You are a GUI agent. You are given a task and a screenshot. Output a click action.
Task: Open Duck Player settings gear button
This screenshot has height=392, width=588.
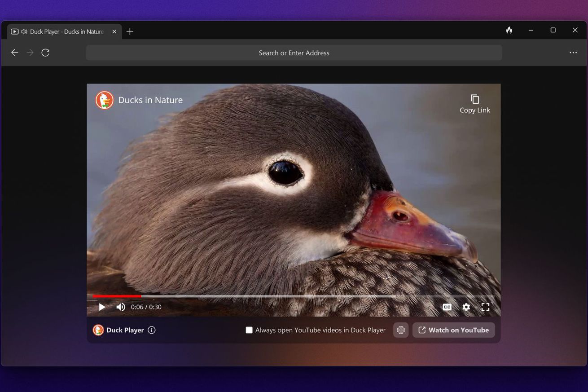coord(401,330)
